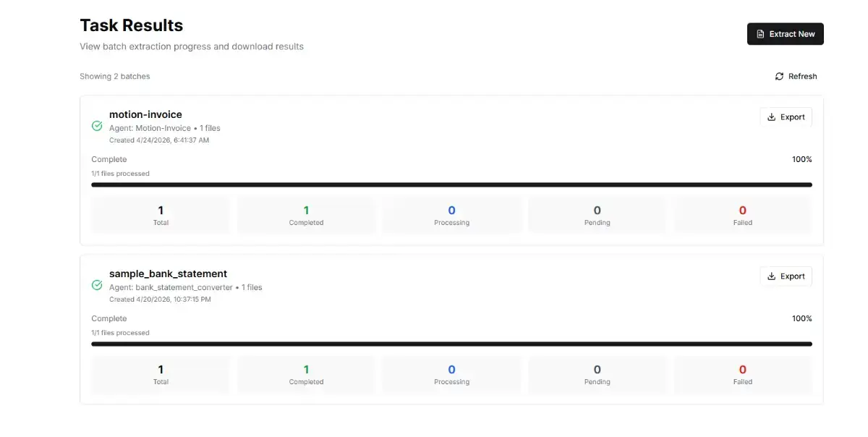Screen dimensions: 868x437
Task: Click the green check icon beside sample_bank_statement
Action: tap(97, 285)
